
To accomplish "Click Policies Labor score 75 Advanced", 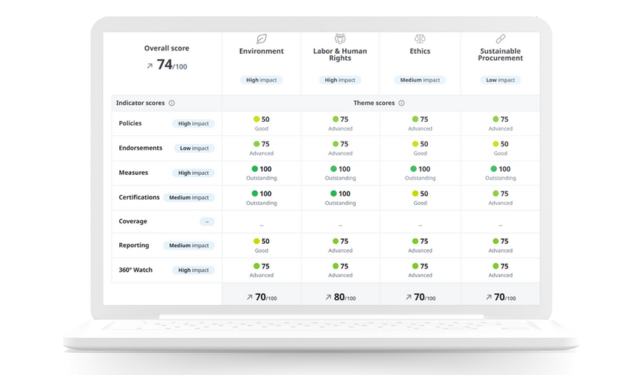I will (x=340, y=123).
